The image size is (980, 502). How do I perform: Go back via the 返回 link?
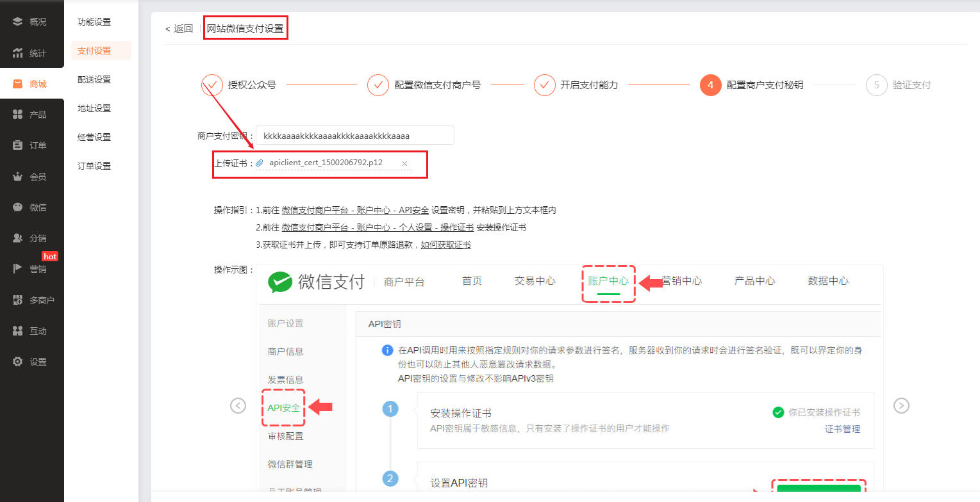click(179, 28)
